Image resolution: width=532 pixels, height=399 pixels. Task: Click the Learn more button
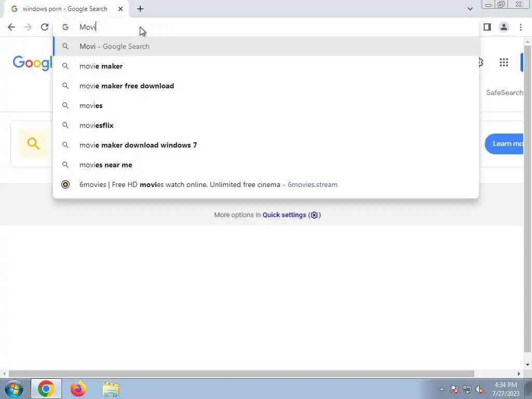[x=504, y=144]
